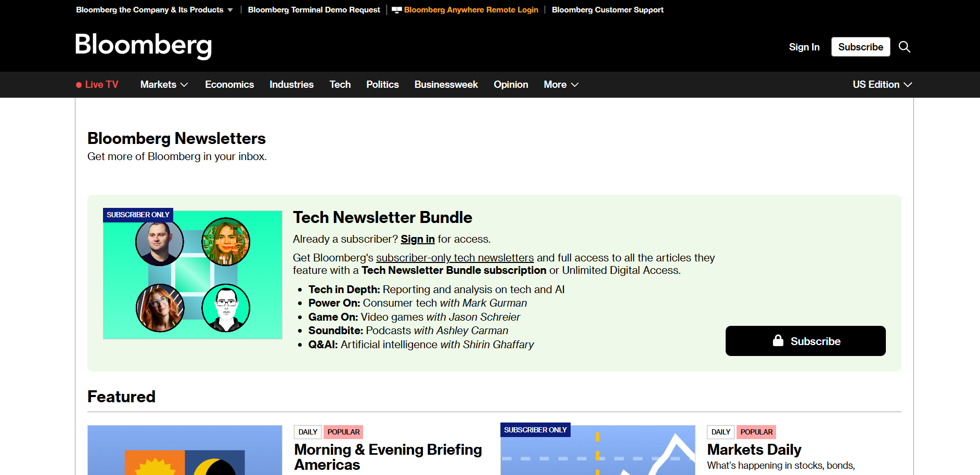
Task: Click the Tech in Depth list item
Action: [x=436, y=289]
